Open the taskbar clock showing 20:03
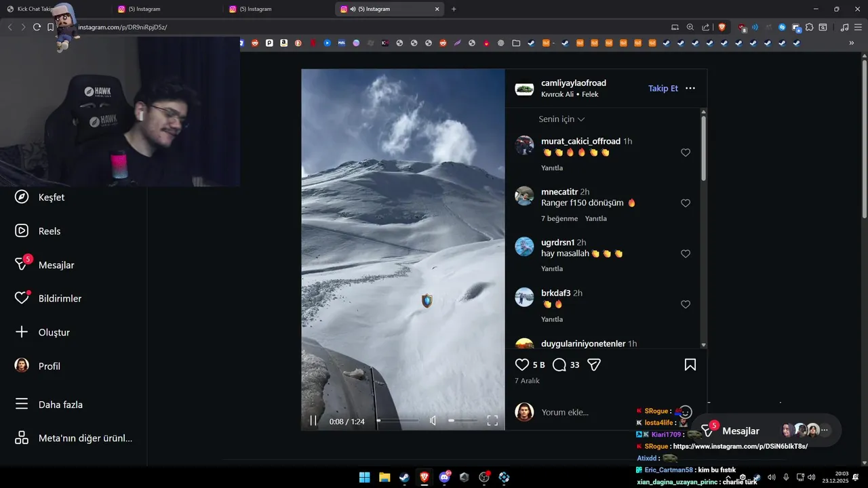Screen dimensions: 868x488 [835, 477]
